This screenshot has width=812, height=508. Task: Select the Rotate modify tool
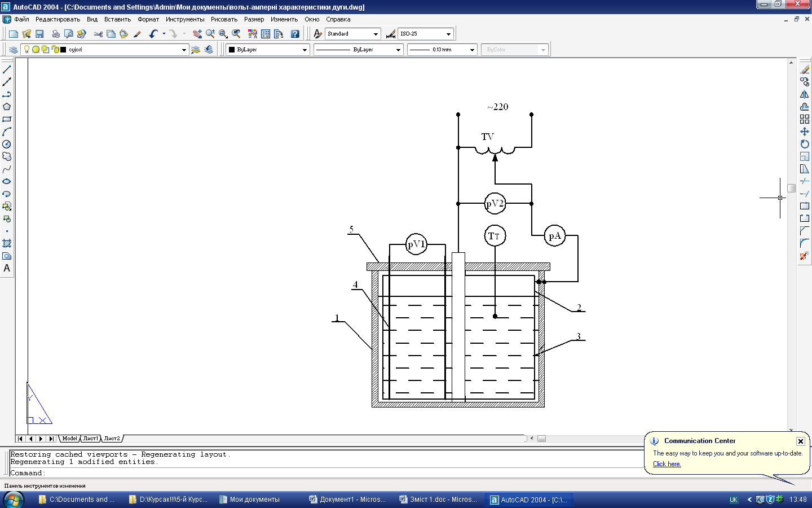805,144
